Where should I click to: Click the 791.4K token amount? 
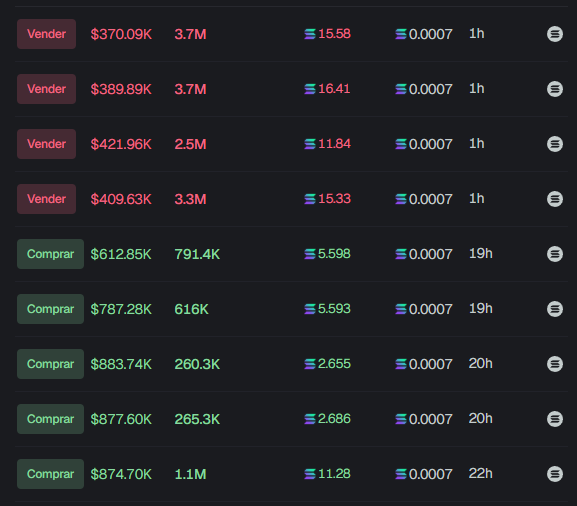(x=197, y=254)
